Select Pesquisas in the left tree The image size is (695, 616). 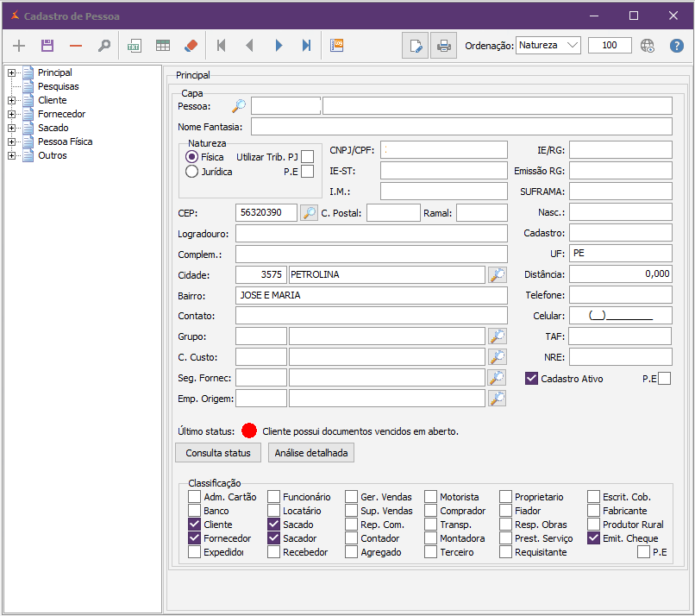(x=58, y=87)
